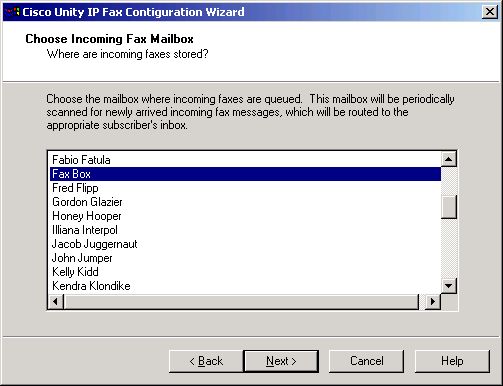Click the horizontal scrollbar right arrow
Viewport: 503px width, 386px height.
pos(433,302)
